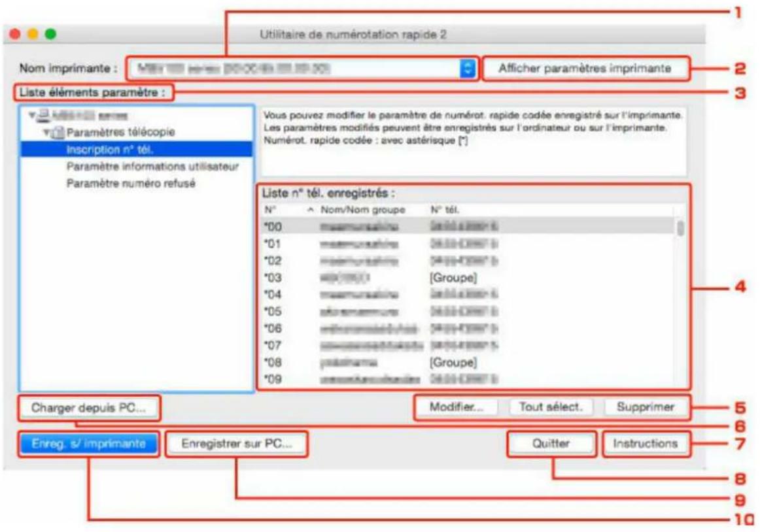The width and height of the screenshot is (760, 532).
Task: Open the Instructions button
Action: pyautogui.click(x=646, y=444)
